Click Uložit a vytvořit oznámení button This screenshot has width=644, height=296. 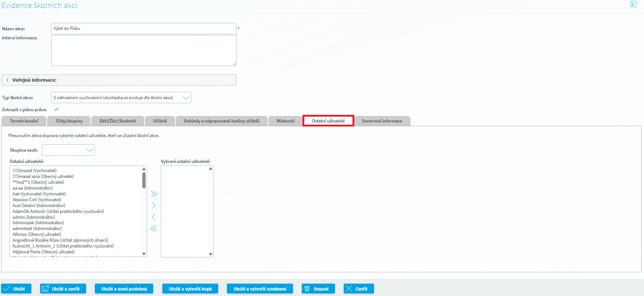(x=260, y=289)
